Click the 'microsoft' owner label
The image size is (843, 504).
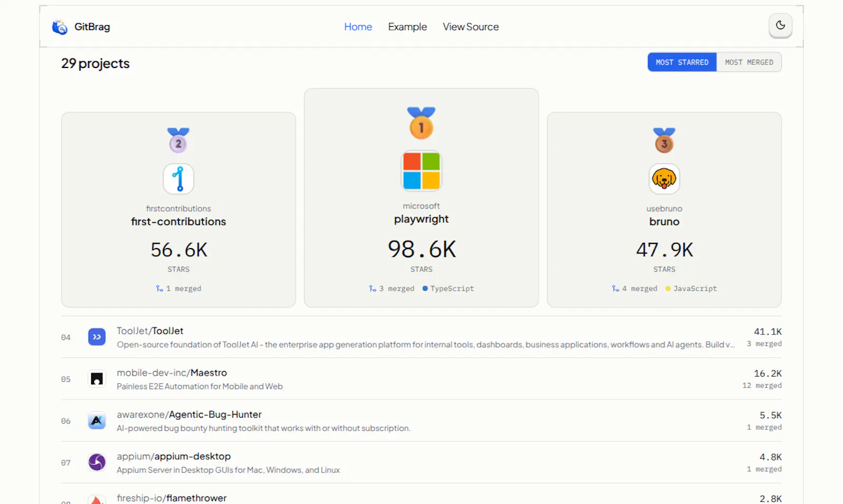(x=421, y=206)
